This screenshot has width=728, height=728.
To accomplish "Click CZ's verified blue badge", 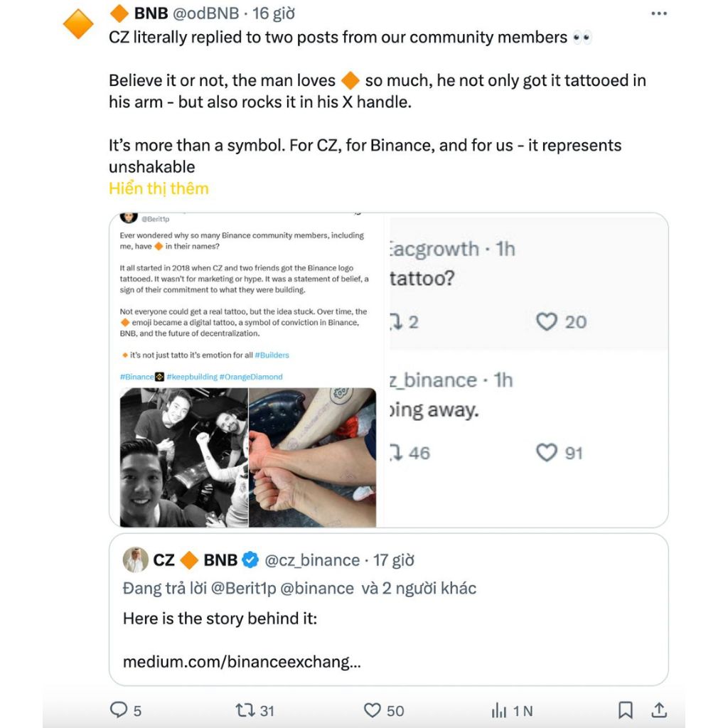I will [x=250, y=560].
